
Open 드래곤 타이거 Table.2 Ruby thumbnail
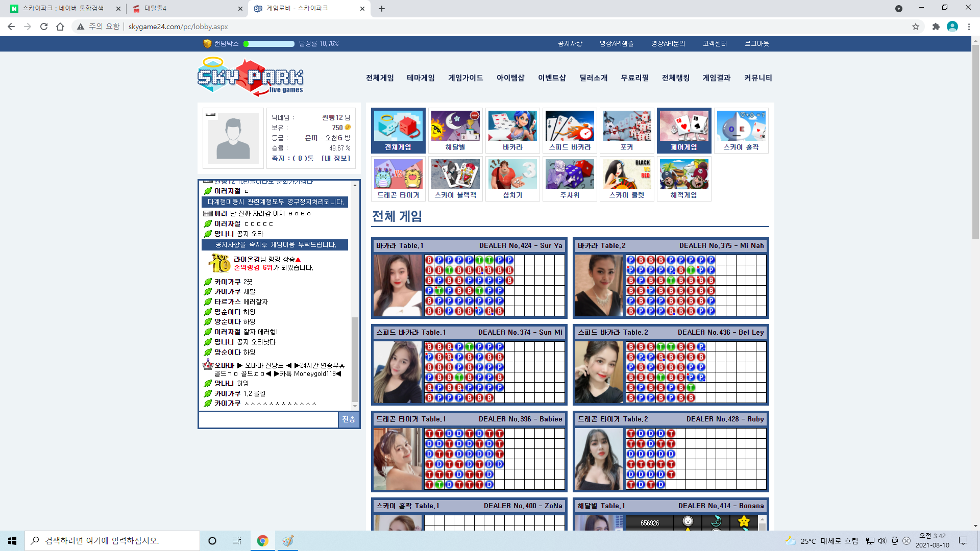pos(599,459)
